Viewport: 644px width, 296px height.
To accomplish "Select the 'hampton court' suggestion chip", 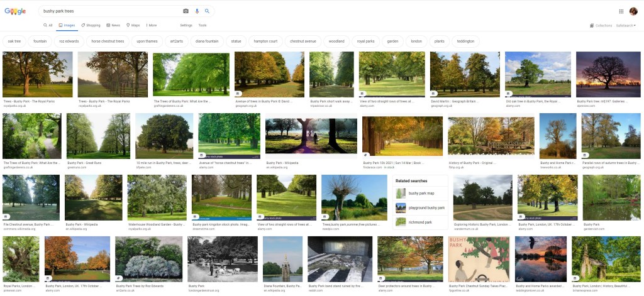I will (x=265, y=41).
